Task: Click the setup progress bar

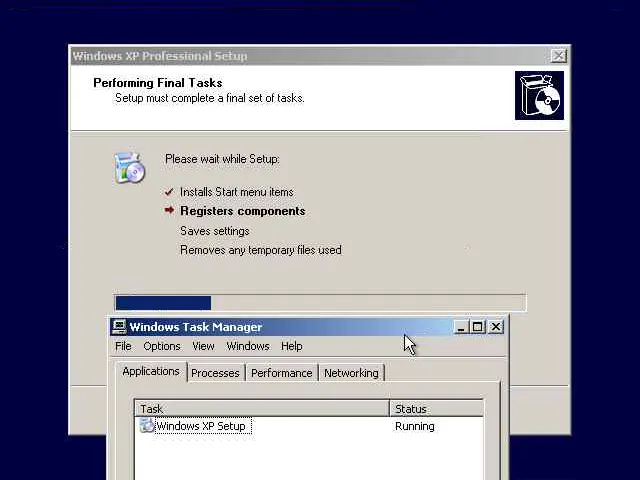Action: pos(320,303)
